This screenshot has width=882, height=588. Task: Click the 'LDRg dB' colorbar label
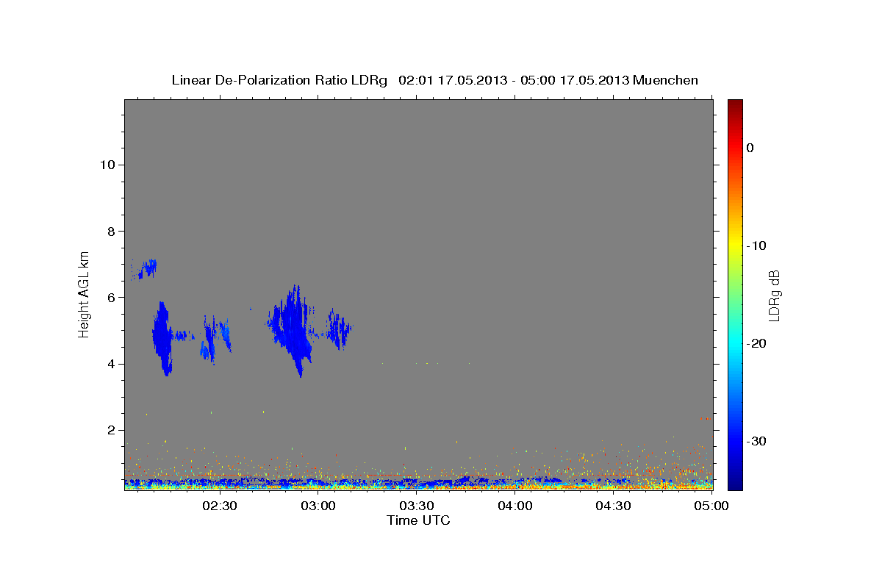coord(773,295)
